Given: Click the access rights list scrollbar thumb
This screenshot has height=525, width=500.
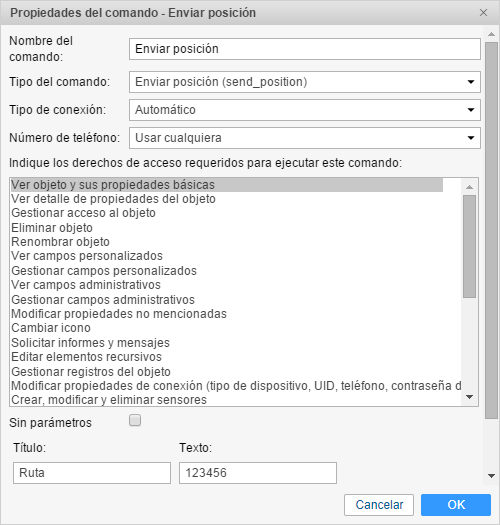Looking at the screenshot, I should coord(470,246).
